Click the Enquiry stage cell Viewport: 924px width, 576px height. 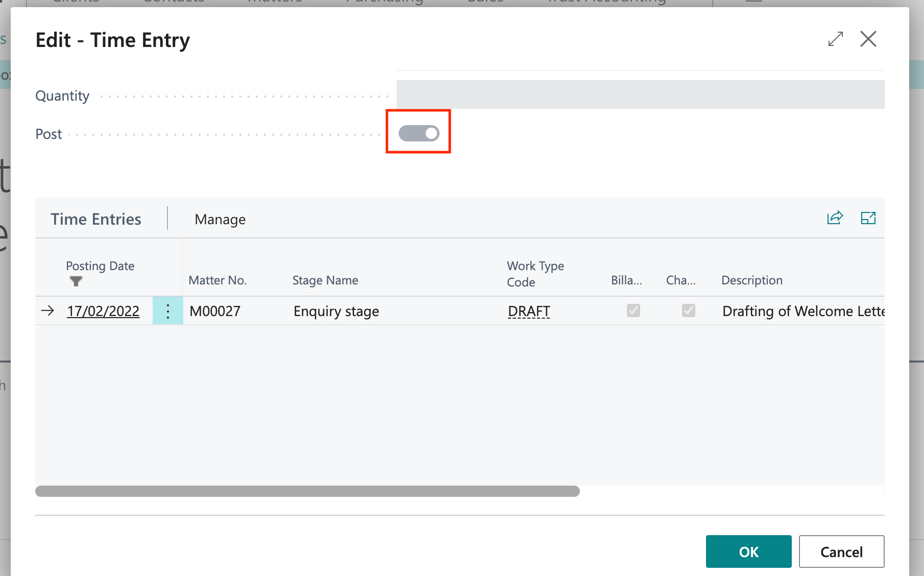point(336,311)
